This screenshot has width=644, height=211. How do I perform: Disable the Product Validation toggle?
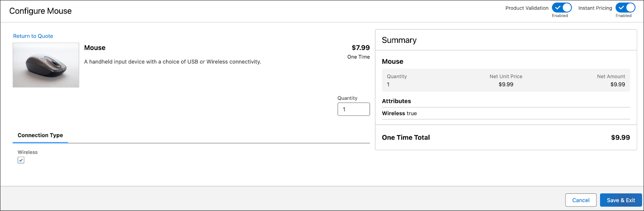tap(561, 8)
